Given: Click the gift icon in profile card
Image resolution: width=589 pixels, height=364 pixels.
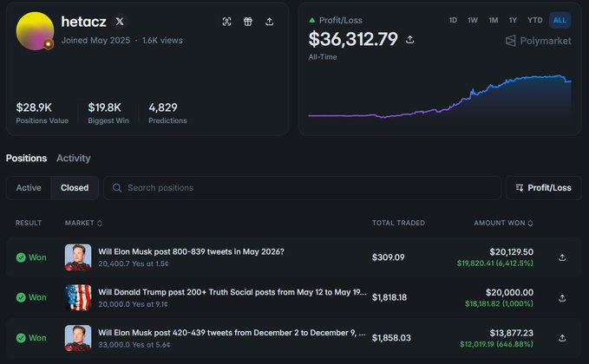Looking at the screenshot, I should point(248,22).
